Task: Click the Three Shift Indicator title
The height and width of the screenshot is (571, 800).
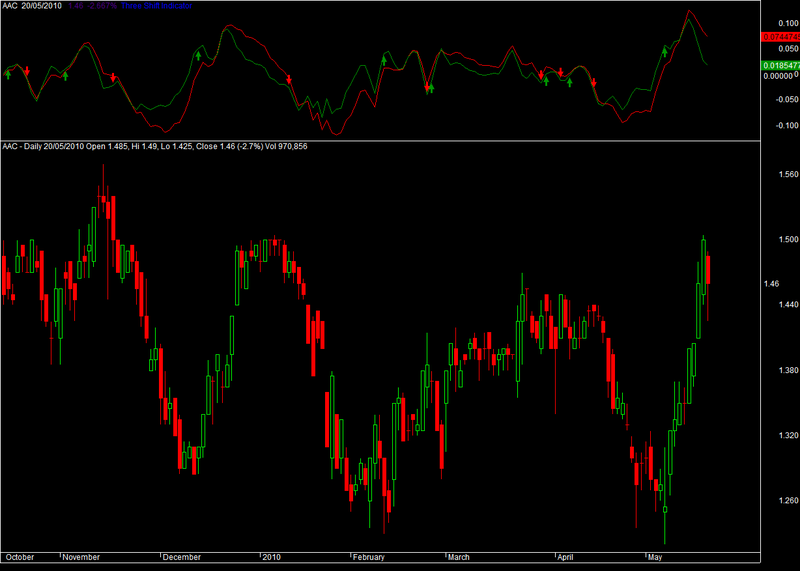Action: point(156,6)
